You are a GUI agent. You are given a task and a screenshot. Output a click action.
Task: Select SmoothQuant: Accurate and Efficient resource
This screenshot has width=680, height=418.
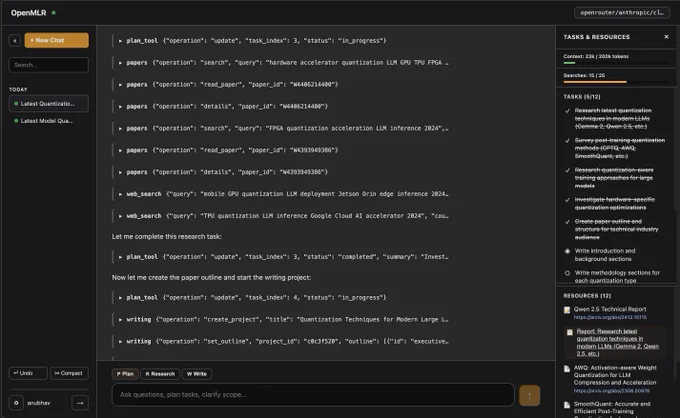(x=612, y=408)
